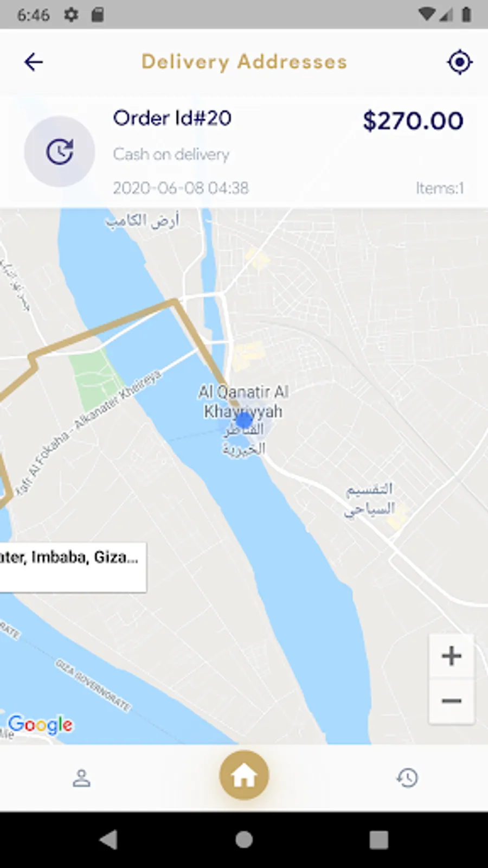Image resolution: width=488 pixels, height=868 pixels.
Task: Tap the Google logo on the map
Action: pos(40,724)
